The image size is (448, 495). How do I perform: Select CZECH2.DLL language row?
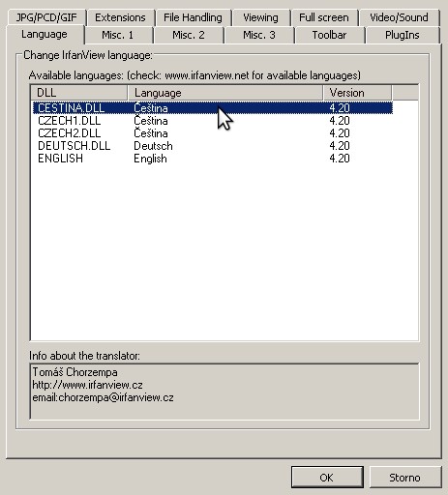pos(213,133)
